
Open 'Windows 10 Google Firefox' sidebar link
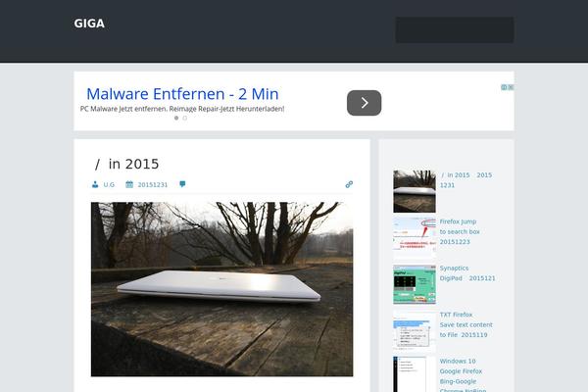click(x=464, y=375)
